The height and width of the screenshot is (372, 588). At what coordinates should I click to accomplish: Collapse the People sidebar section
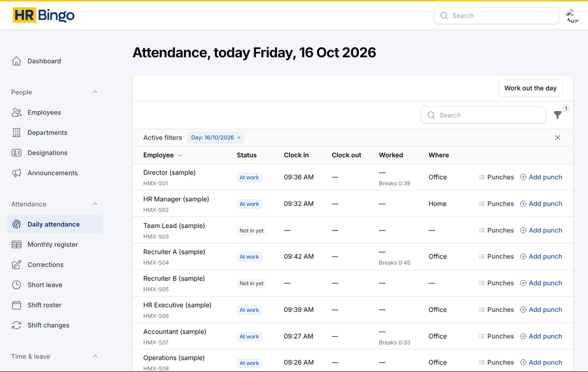(95, 92)
